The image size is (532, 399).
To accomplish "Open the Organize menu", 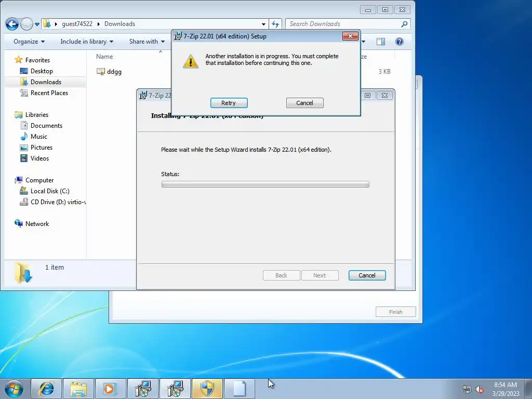I will [x=29, y=42].
